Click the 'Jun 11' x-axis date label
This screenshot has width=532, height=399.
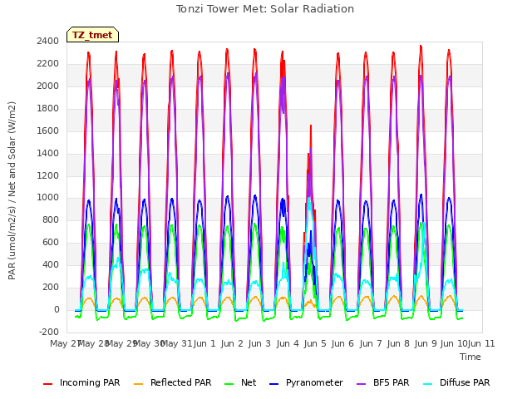tap(481, 343)
